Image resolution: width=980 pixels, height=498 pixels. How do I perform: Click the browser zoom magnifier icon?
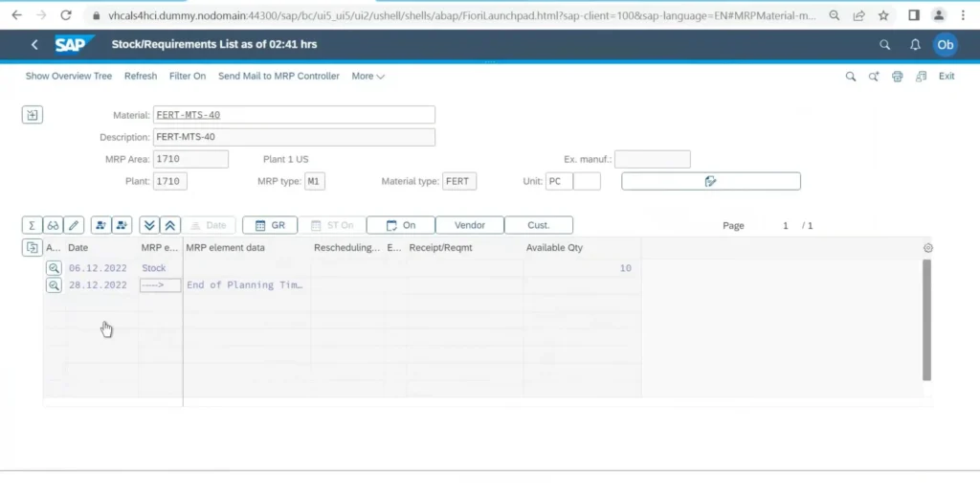pyautogui.click(x=835, y=15)
